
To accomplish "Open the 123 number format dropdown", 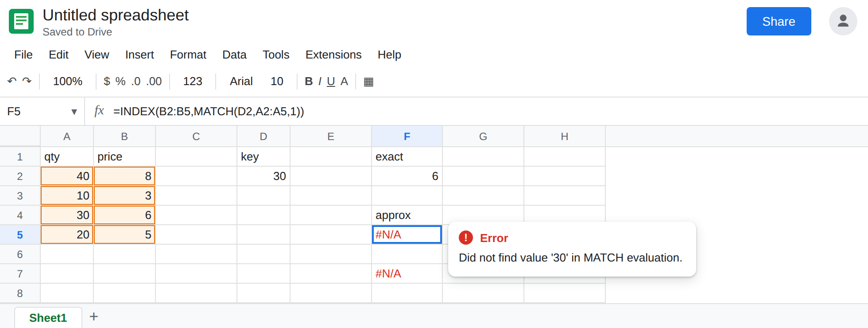I will click(193, 81).
